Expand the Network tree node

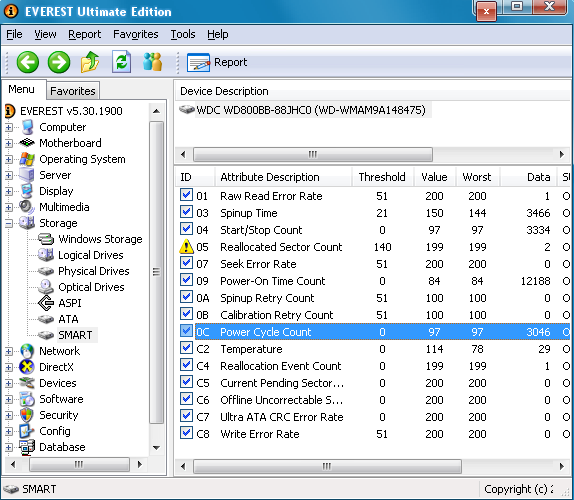tap(9, 351)
